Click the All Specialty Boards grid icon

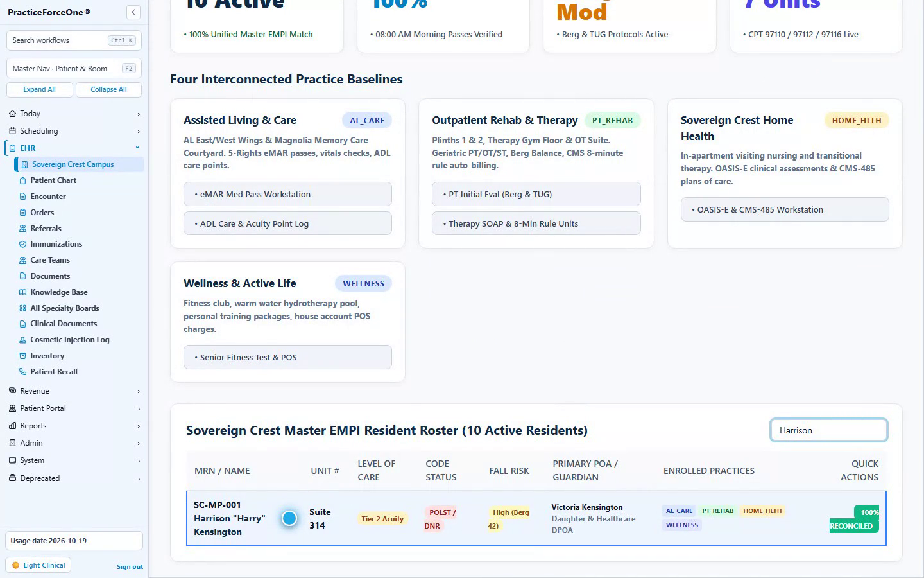pyautogui.click(x=23, y=308)
